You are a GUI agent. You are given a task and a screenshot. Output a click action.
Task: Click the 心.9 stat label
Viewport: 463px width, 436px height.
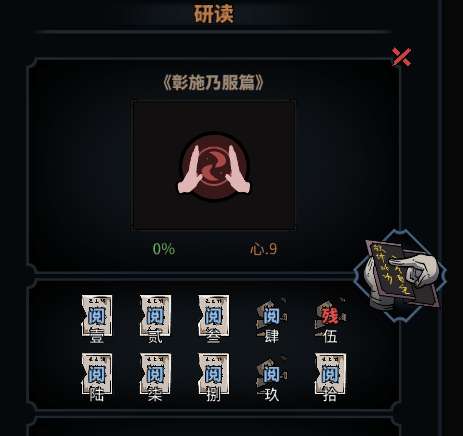click(x=263, y=249)
